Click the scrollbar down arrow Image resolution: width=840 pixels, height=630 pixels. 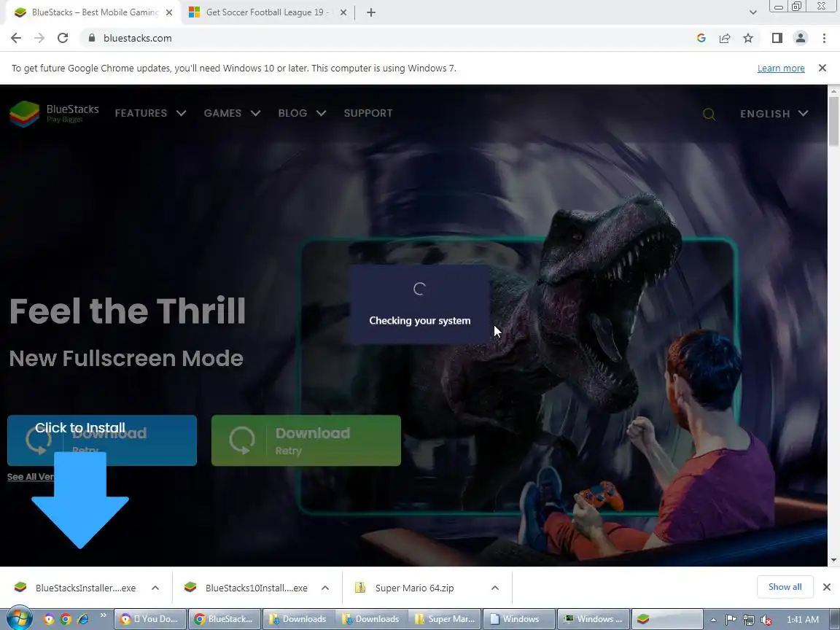click(x=833, y=560)
